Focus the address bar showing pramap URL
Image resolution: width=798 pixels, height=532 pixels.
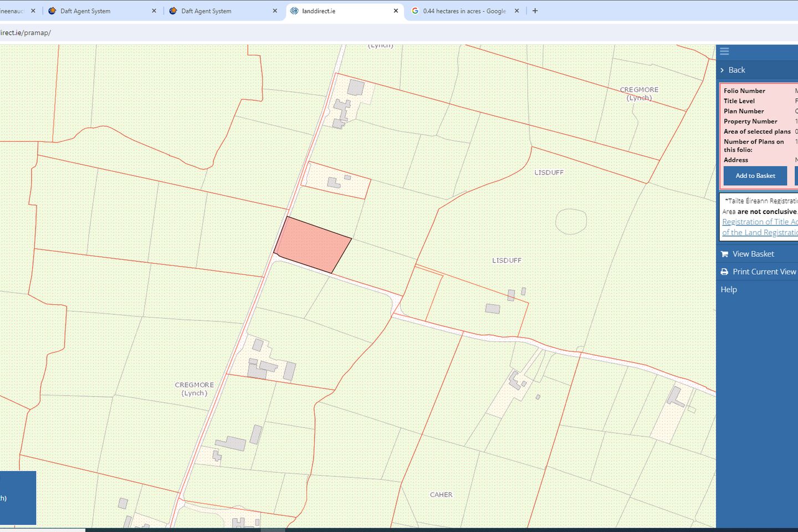222,33
